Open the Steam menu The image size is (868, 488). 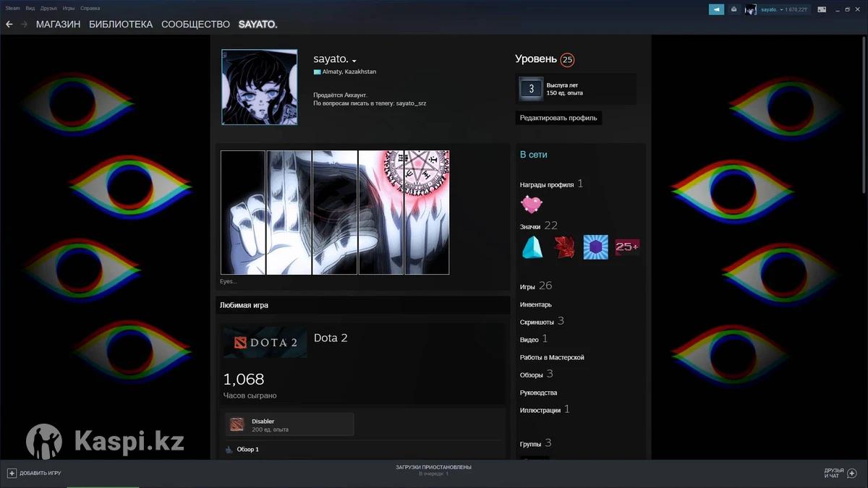coord(12,9)
